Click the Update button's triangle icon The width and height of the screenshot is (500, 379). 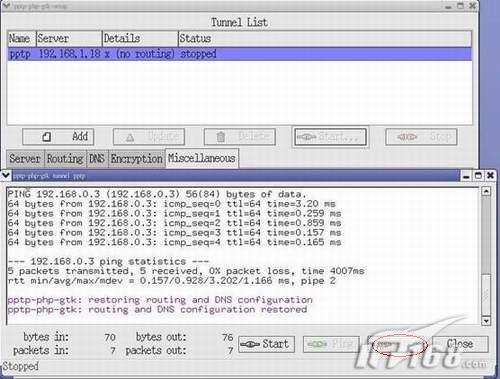[130, 137]
